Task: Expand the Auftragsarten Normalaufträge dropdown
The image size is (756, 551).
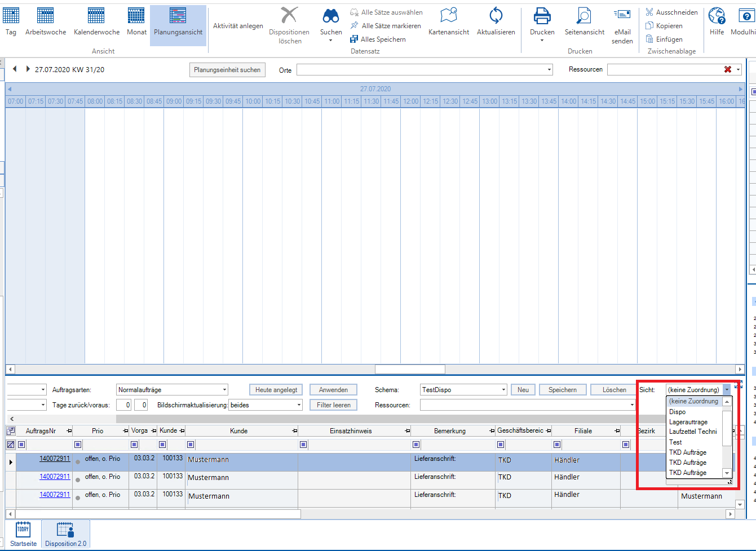Action: point(224,390)
